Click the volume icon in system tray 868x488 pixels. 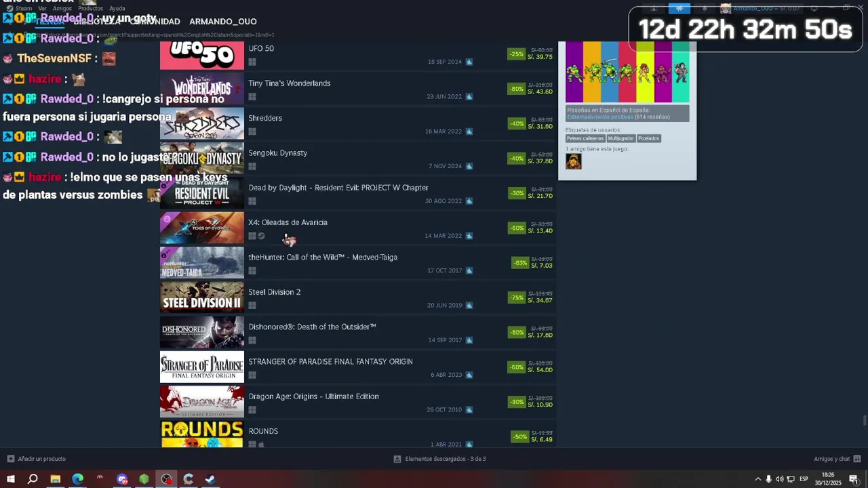pyautogui.click(x=779, y=479)
